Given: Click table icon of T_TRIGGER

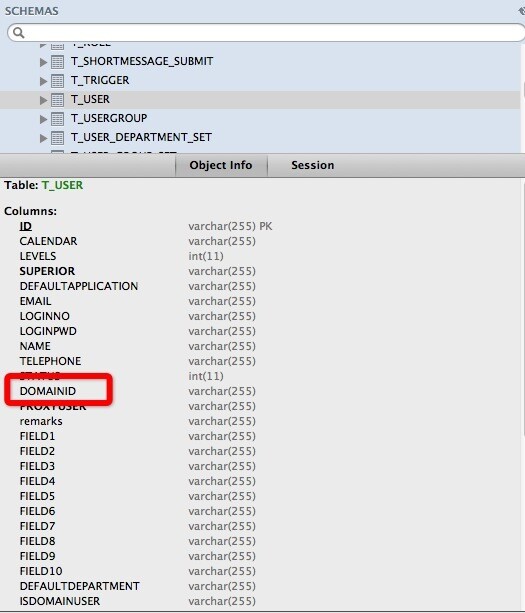Looking at the screenshot, I should pyautogui.click(x=57, y=81).
